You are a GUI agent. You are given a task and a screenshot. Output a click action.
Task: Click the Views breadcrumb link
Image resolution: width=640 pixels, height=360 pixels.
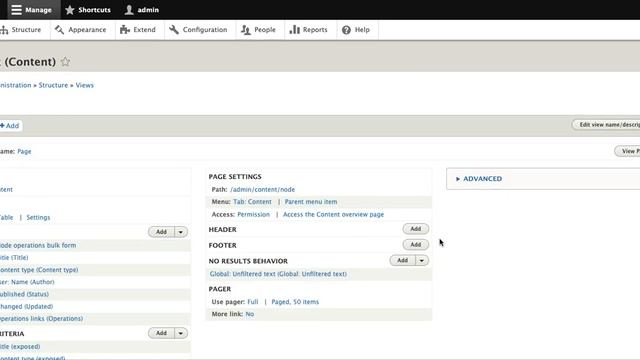84,85
